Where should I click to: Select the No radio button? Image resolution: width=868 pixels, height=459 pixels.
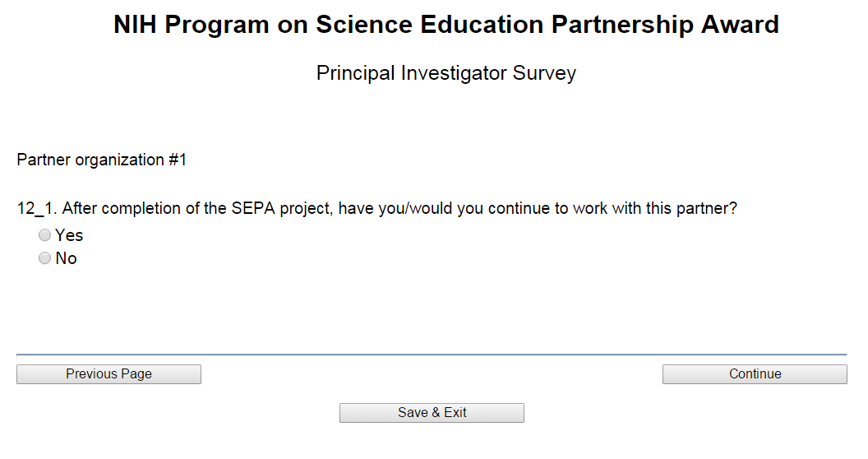45,258
